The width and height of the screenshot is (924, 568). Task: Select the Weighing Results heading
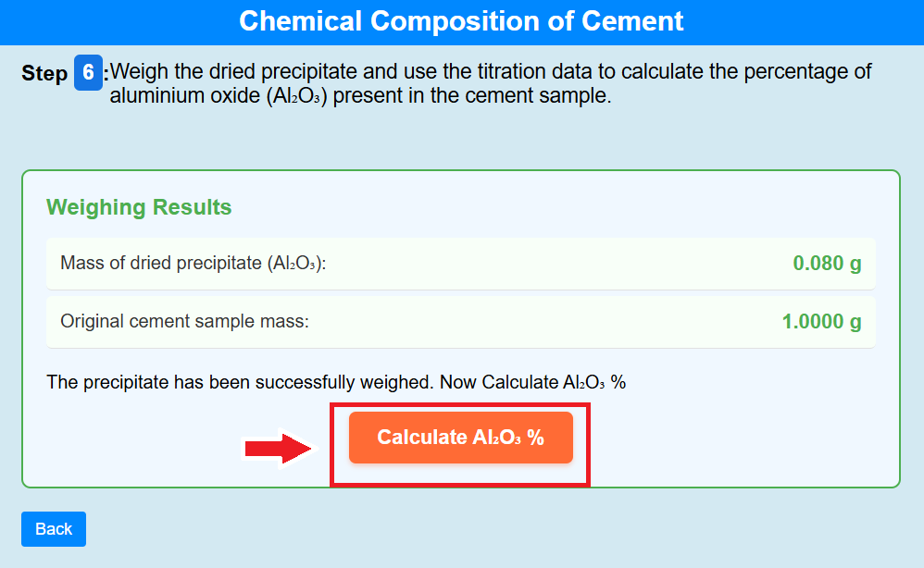click(139, 207)
